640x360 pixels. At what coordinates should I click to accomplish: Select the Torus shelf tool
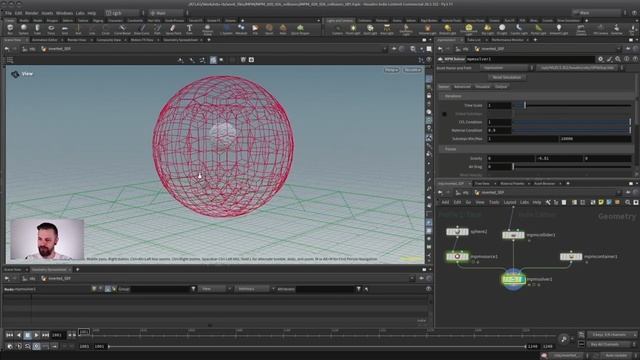point(51,29)
